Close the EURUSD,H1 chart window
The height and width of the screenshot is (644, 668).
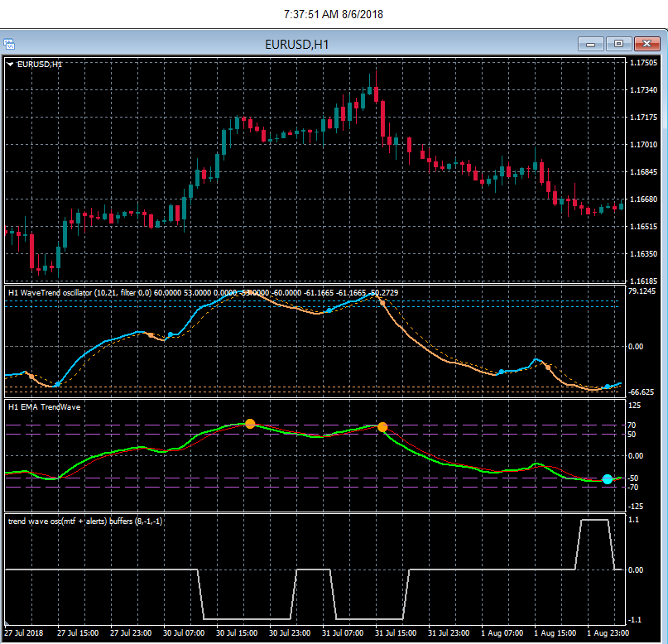[646, 44]
